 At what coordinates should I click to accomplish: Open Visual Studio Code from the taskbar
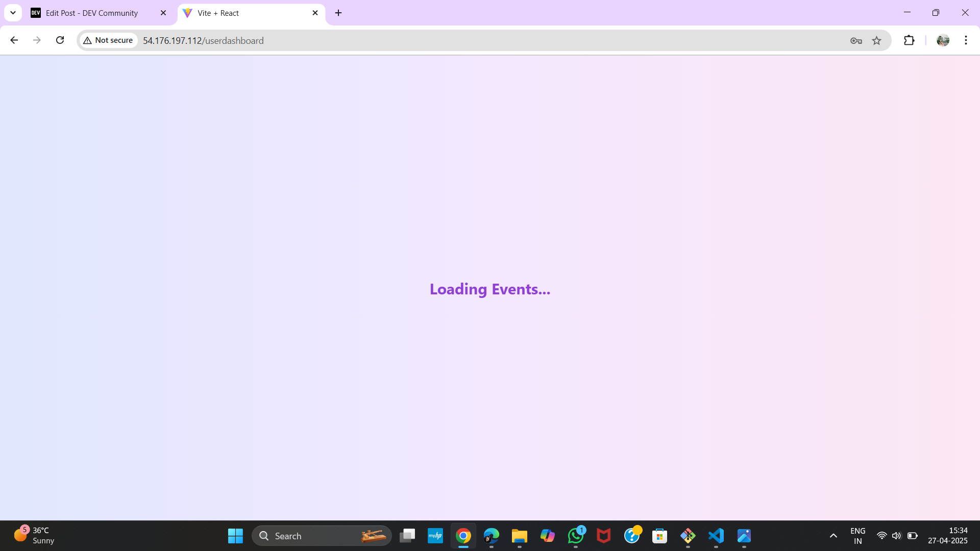tap(716, 536)
